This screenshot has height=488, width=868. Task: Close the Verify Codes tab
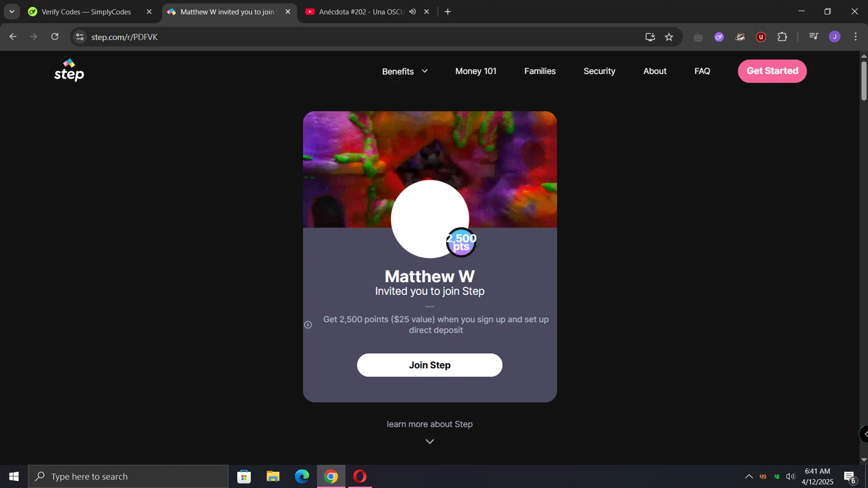[x=149, y=12]
